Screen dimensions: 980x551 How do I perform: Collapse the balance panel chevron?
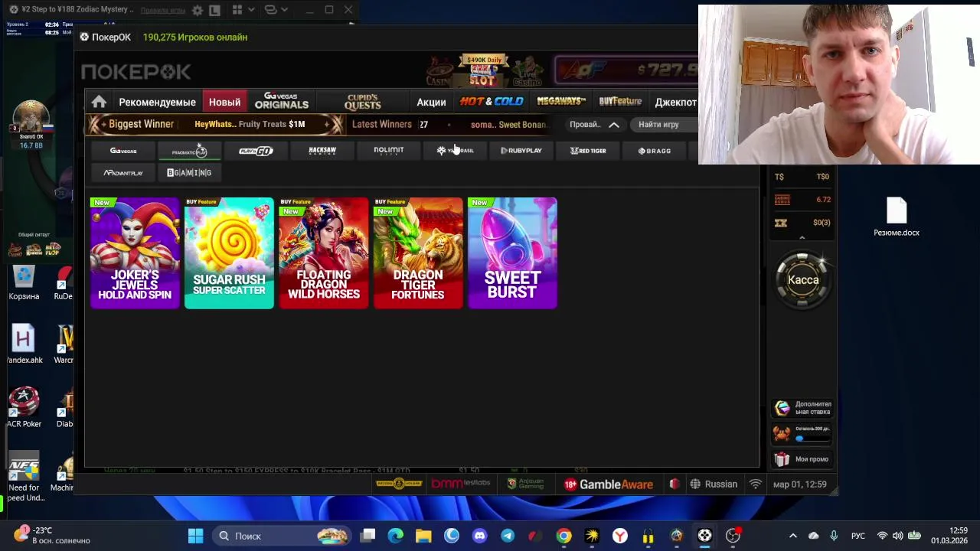coord(802,238)
